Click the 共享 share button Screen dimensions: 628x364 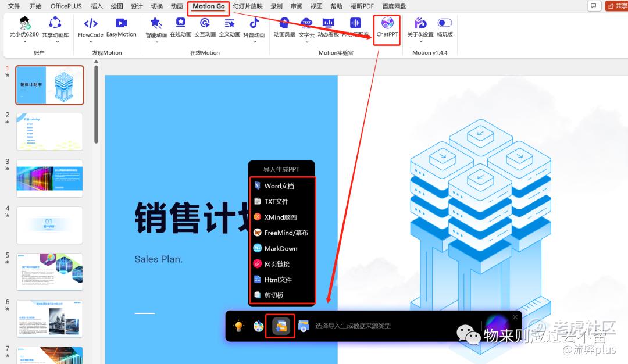617,6
